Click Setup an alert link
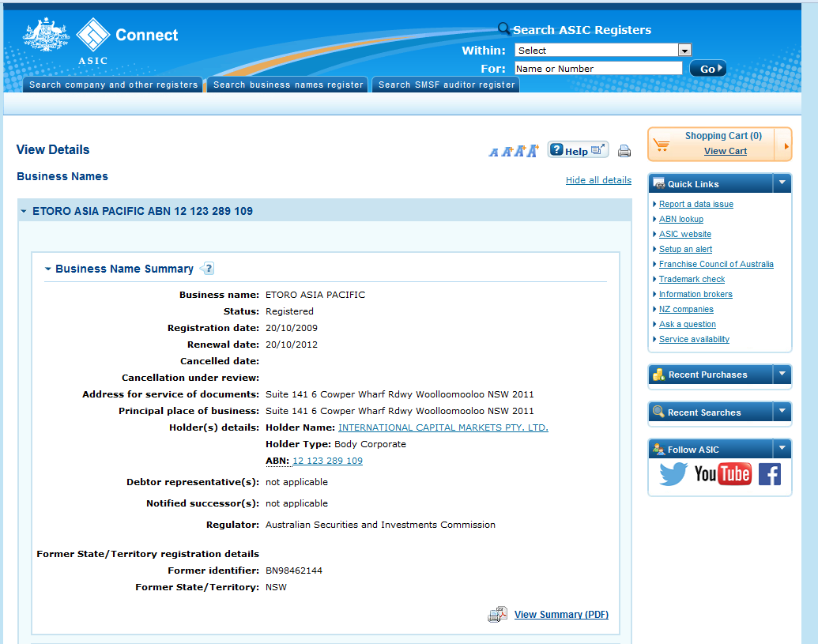The image size is (818, 644). point(685,249)
